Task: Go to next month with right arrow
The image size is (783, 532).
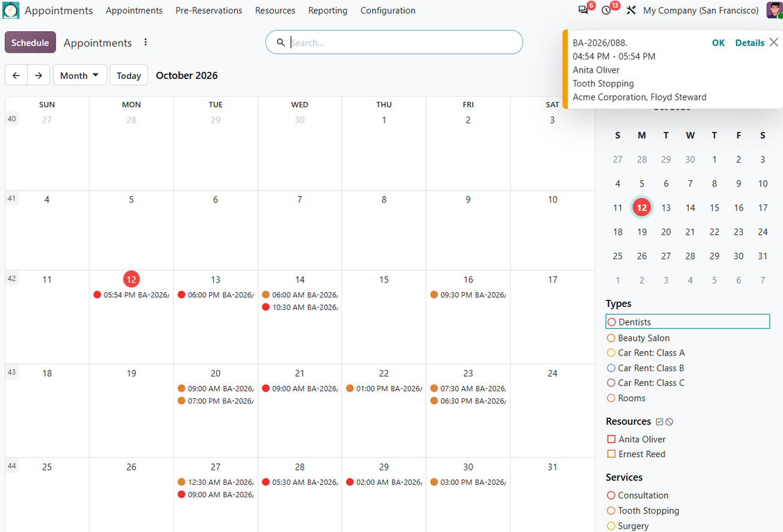Action: tap(38, 76)
